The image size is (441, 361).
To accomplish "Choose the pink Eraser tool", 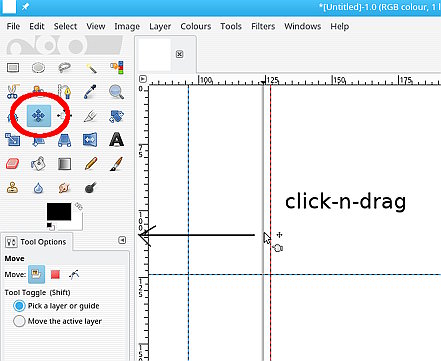I will [x=12, y=164].
